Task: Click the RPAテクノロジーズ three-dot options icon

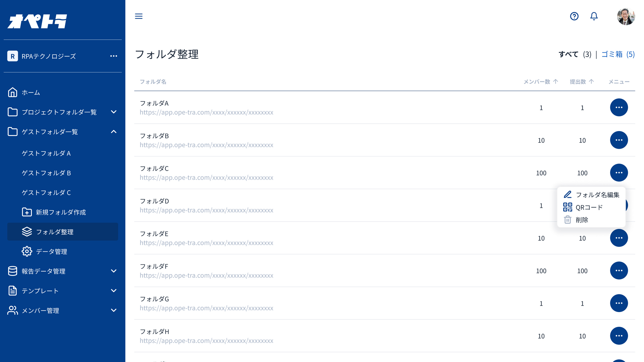Action: (x=114, y=56)
